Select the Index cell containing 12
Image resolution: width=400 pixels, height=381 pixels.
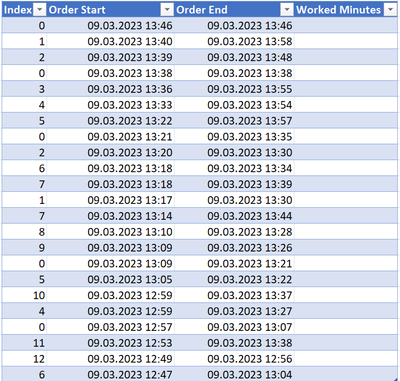24,359
